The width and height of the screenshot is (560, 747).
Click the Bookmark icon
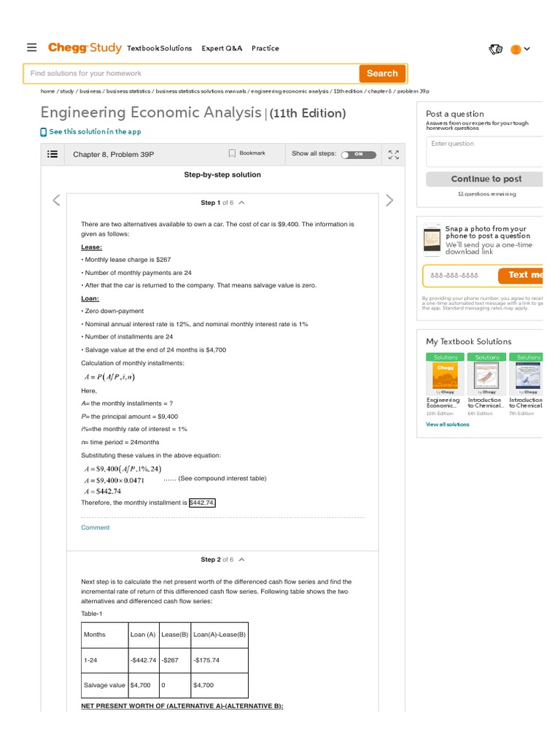click(232, 153)
